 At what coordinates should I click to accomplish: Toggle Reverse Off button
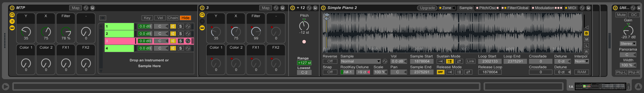point(330,61)
